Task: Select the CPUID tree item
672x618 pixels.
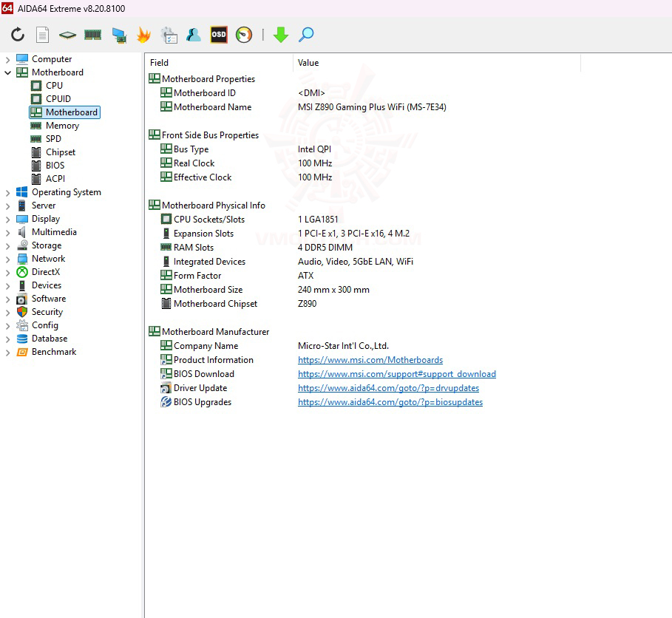Action: click(x=58, y=98)
